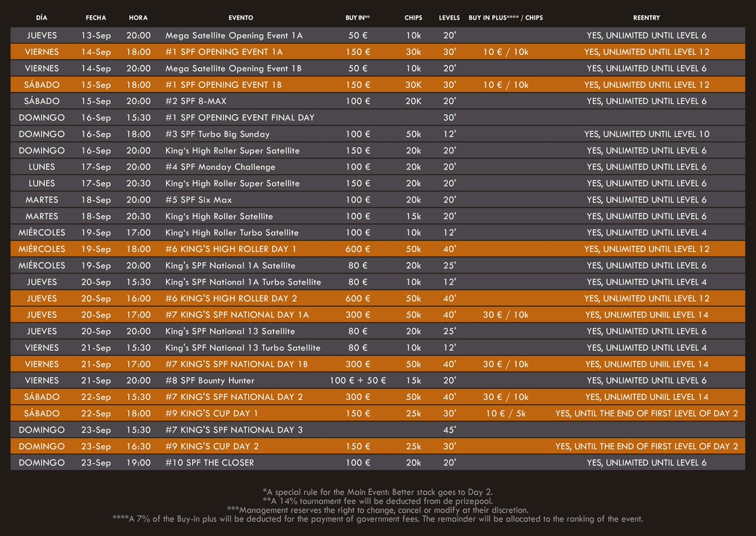The height and width of the screenshot is (536, 756).
Task: Select King's SPF National 1A Satellite
Action: click(230, 265)
